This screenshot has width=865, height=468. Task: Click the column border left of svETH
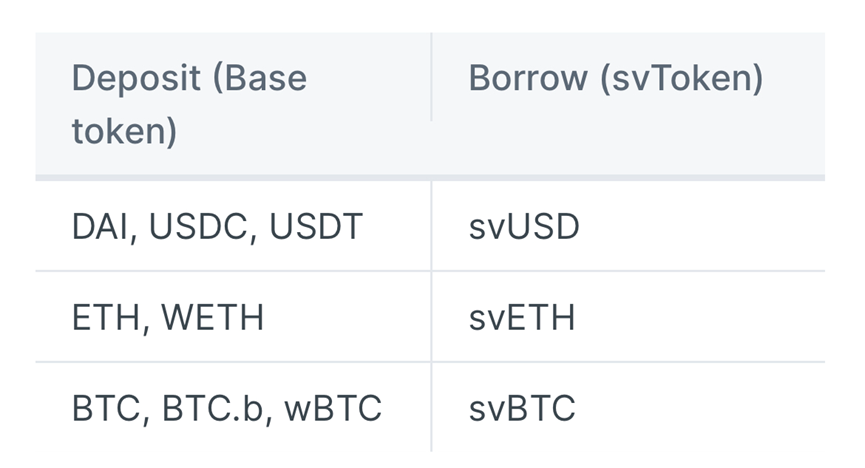[x=431, y=318]
